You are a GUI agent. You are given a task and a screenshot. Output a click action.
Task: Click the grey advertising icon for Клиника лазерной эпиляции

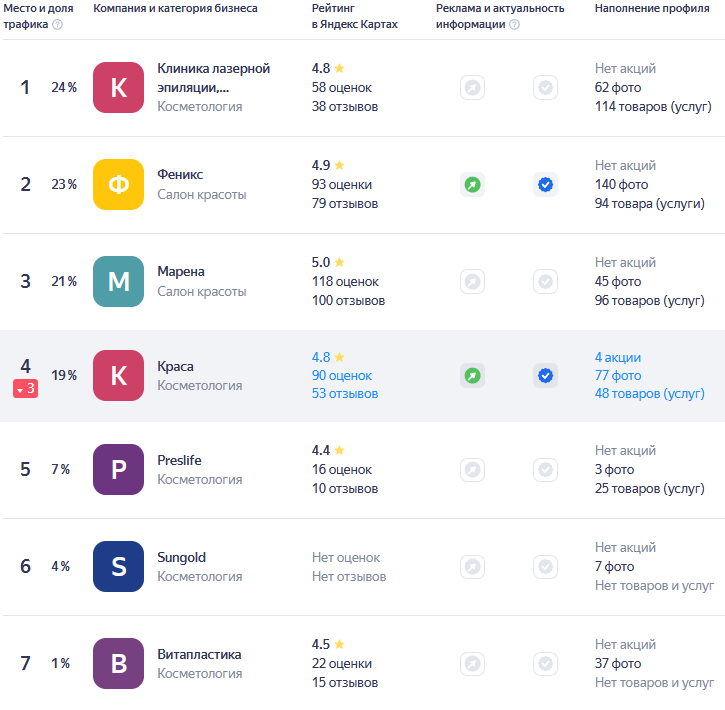pos(472,87)
